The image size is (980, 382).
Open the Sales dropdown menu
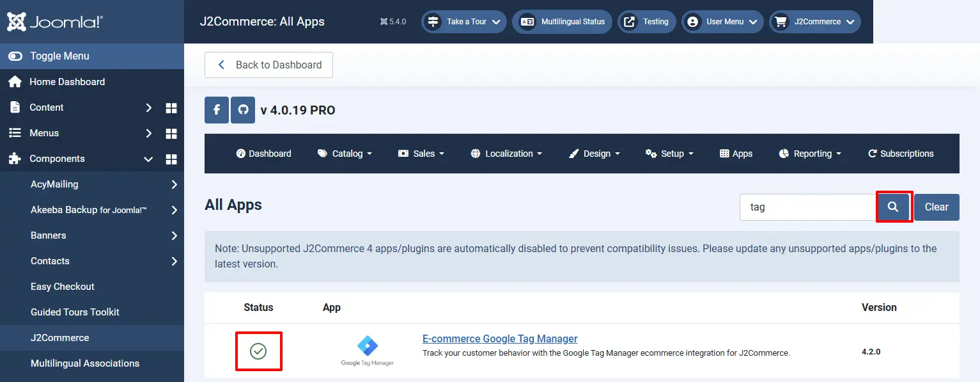421,154
